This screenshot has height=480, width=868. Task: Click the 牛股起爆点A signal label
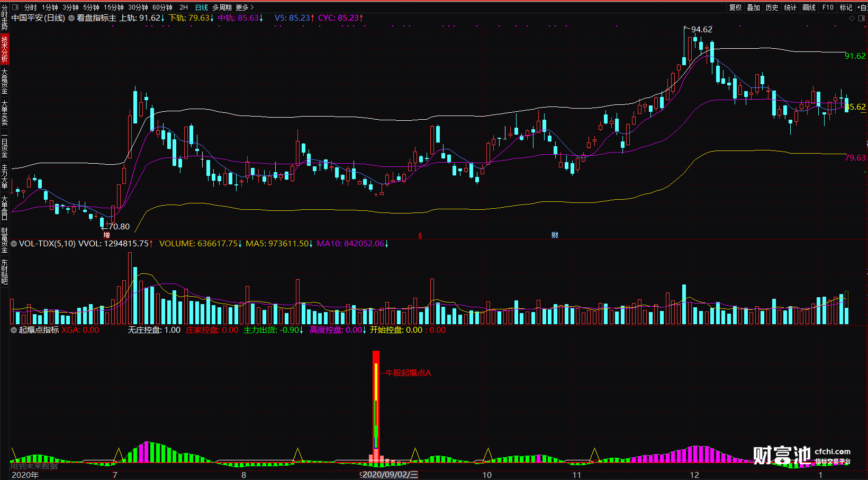(x=408, y=373)
